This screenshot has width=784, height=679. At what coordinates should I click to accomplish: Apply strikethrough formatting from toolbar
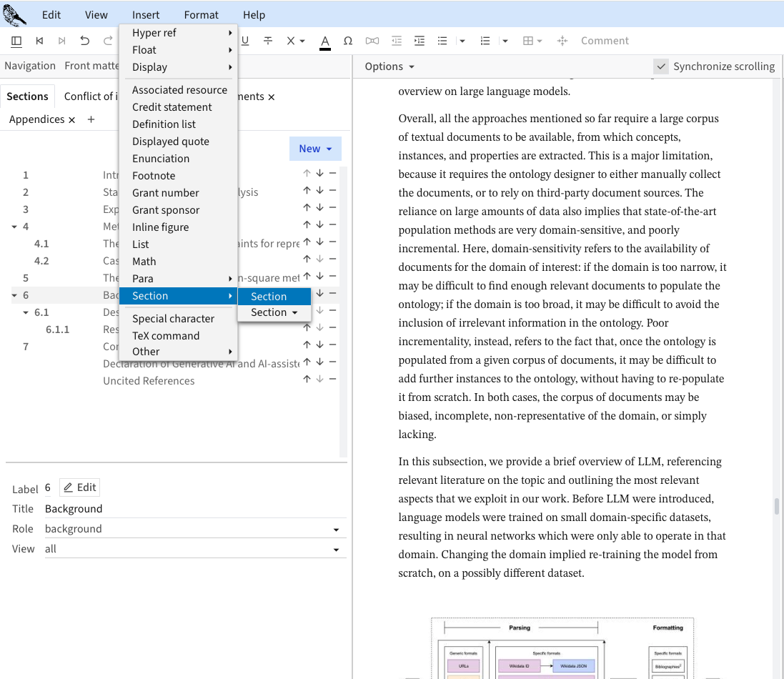(268, 41)
